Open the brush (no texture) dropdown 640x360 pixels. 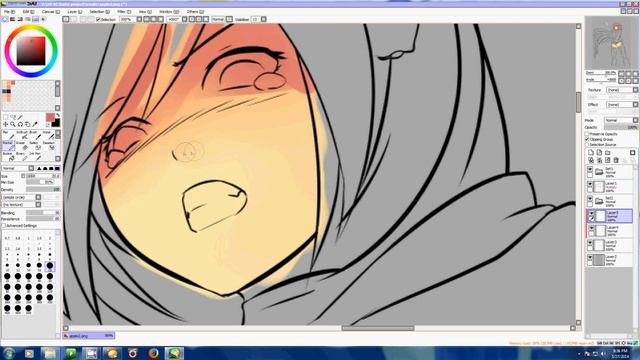click(x=21, y=204)
